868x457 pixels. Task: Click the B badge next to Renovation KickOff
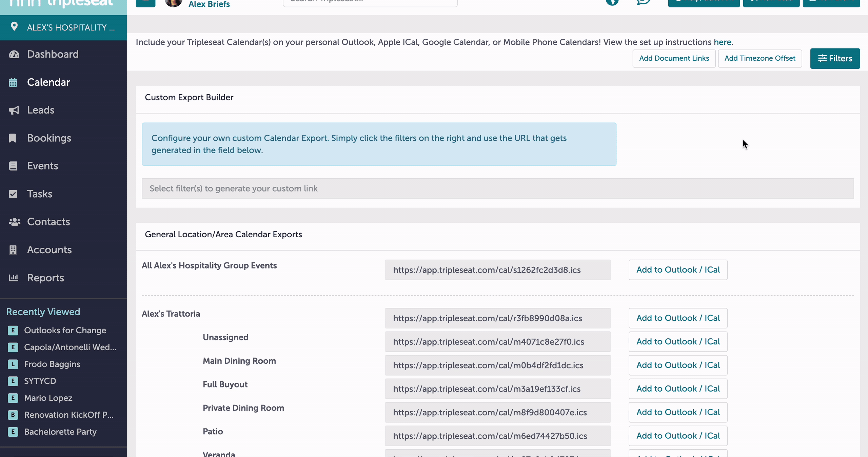click(x=13, y=415)
